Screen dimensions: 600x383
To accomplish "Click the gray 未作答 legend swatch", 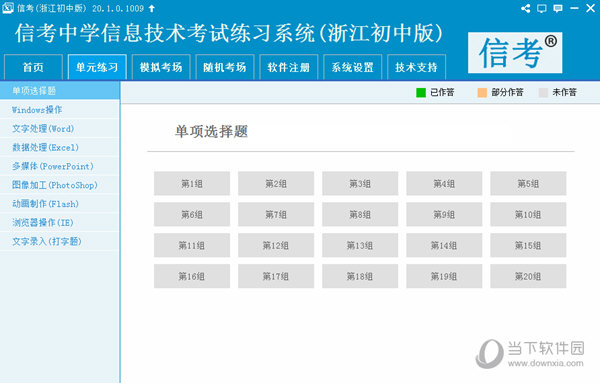I will click(543, 93).
